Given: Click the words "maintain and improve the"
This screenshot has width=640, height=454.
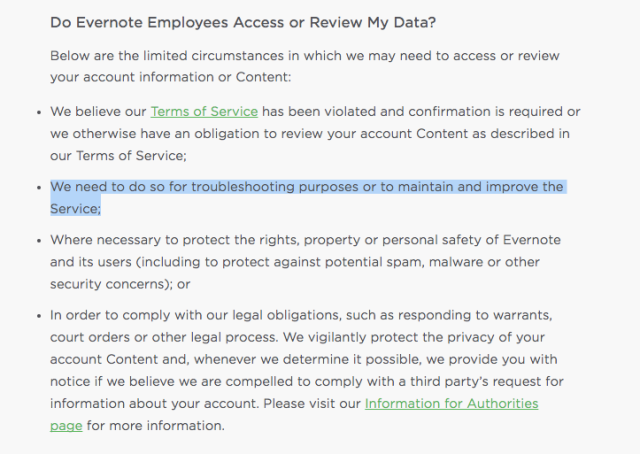Looking at the screenshot, I should coord(480,187).
